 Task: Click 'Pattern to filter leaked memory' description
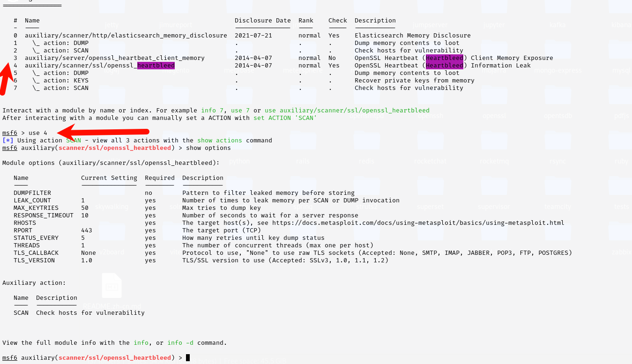pos(268,193)
